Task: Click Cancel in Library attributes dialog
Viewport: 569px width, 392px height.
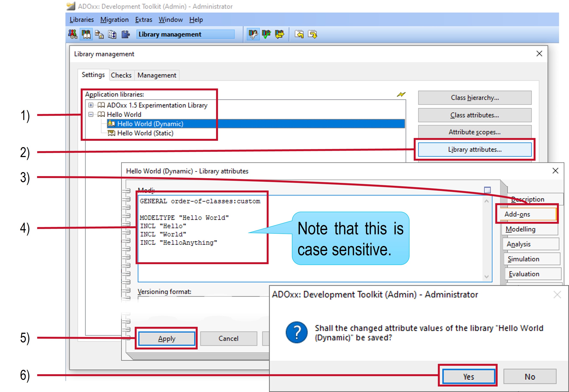Action: (229, 338)
